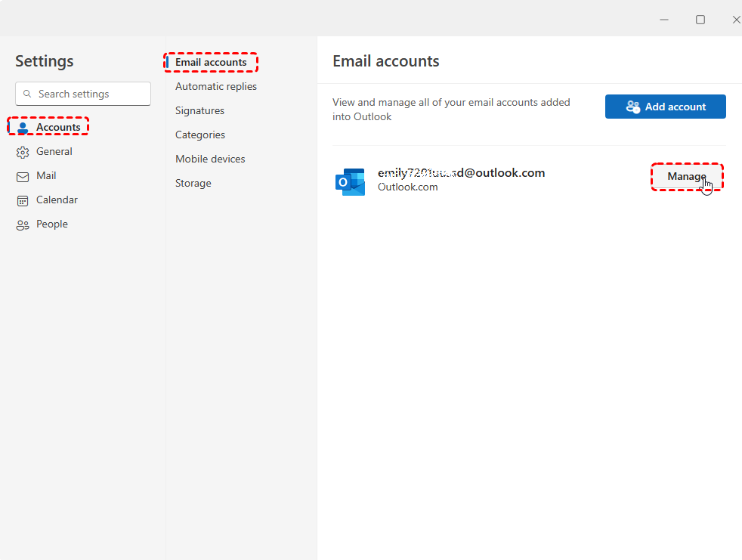Click the people icon on Add account

tap(633, 107)
